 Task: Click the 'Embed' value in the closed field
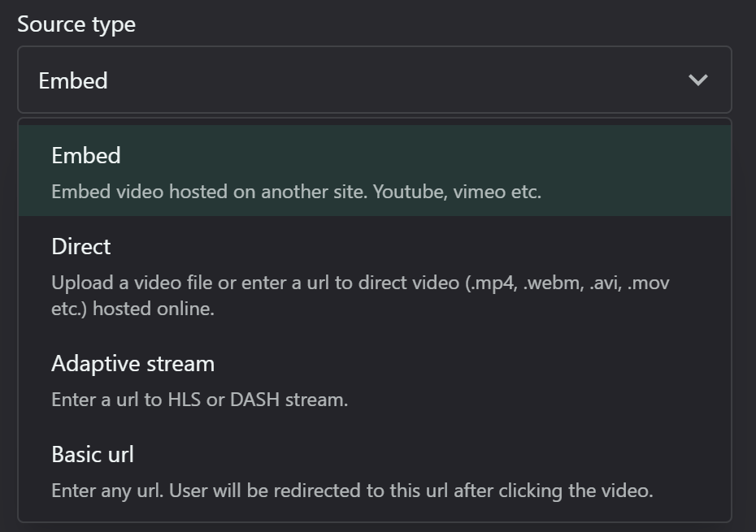point(73,80)
